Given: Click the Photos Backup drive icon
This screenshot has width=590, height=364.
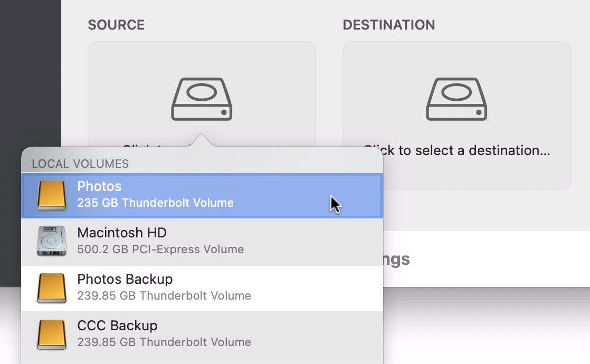Looking at the screenshot, I should click(x=52, y=288).
